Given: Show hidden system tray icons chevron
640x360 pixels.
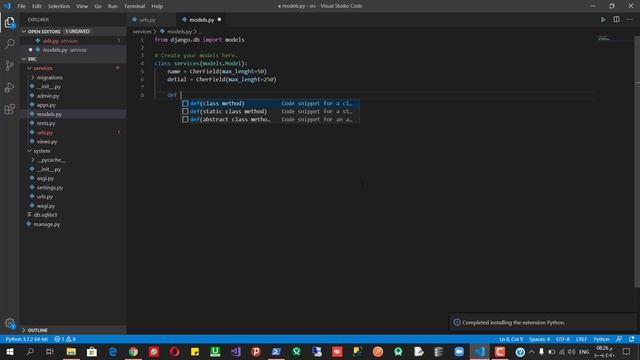Looking at the screenshot, I should click(531, 352).
